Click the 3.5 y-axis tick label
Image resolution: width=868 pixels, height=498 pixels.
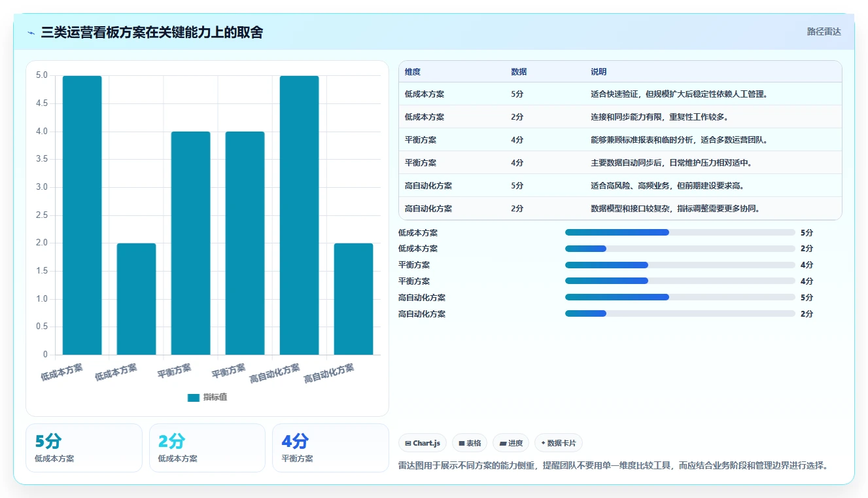pyautogui.click(x=42, y=159)
